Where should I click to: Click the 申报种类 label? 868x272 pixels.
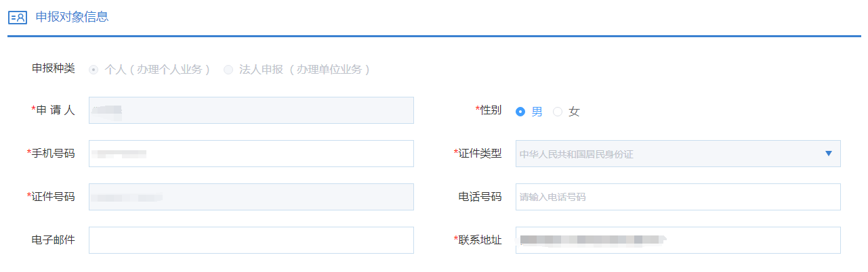point(54,69)
